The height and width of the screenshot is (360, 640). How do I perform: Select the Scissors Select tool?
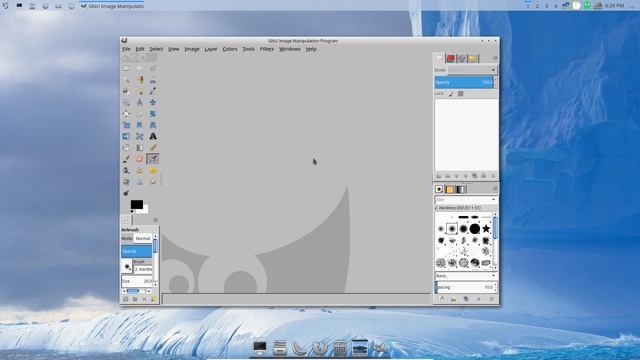153,80
